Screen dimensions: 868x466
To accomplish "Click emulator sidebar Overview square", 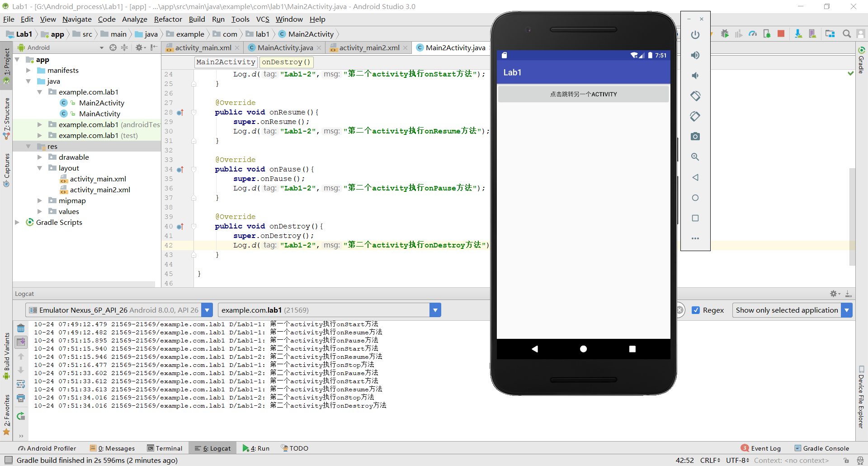I will pyautogui.click(x=695, y=218).
